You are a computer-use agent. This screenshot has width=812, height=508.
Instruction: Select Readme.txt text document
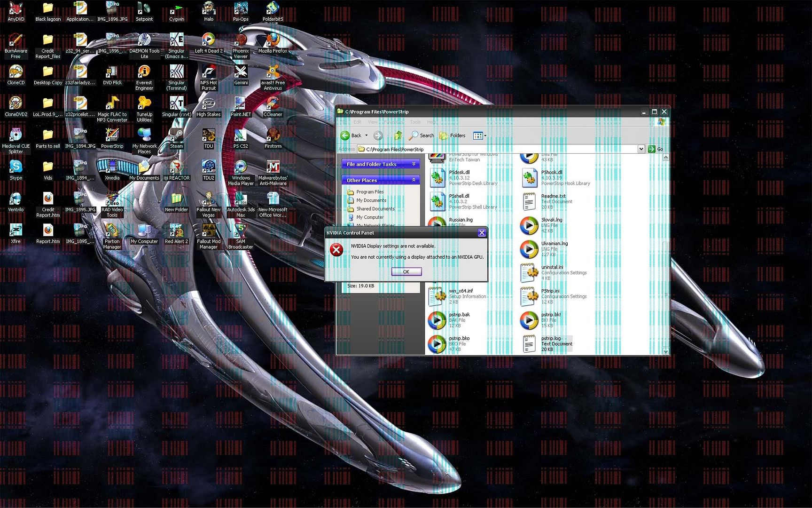(x=547, y=201)
